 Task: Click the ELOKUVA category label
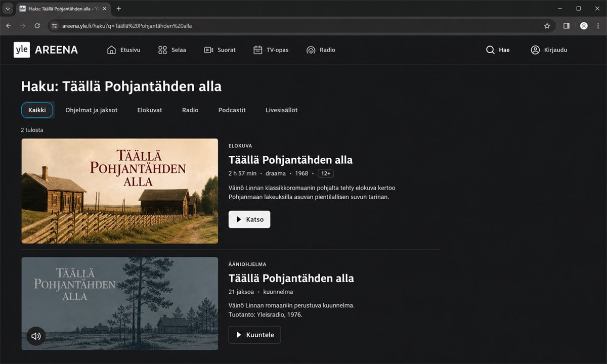coord(240,146)
